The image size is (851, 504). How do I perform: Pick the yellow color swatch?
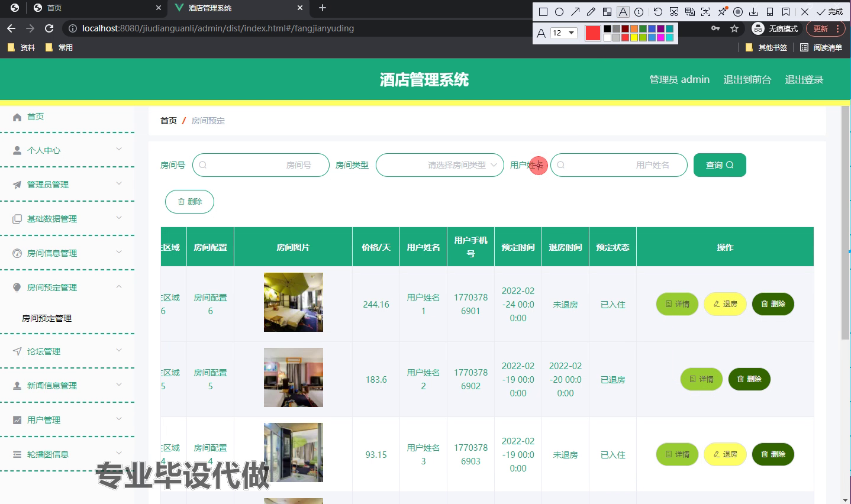634,37
